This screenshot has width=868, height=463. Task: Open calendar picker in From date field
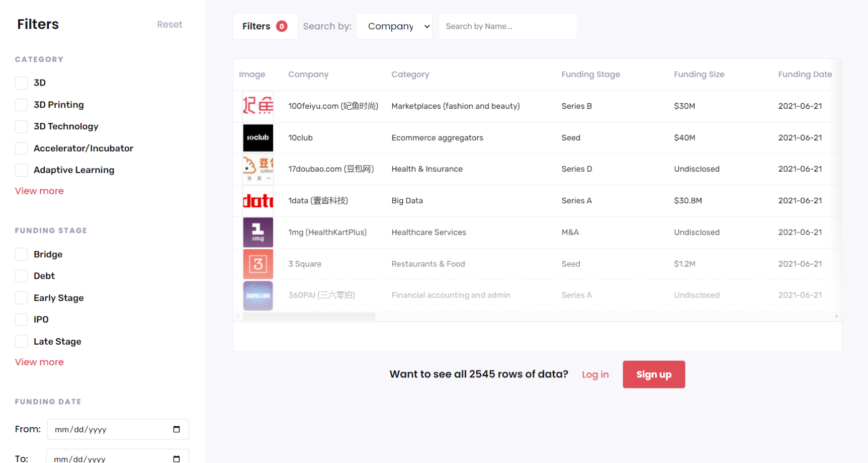point(176,429)
